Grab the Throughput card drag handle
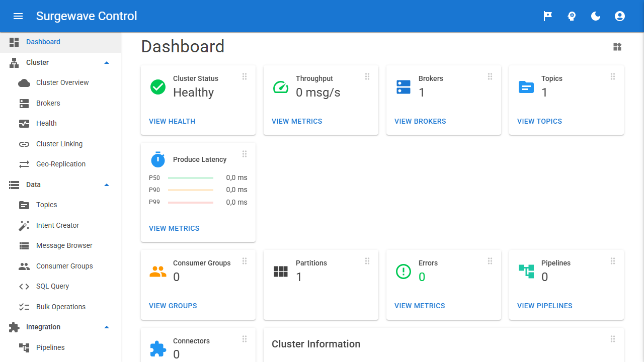 click(367, 76)
